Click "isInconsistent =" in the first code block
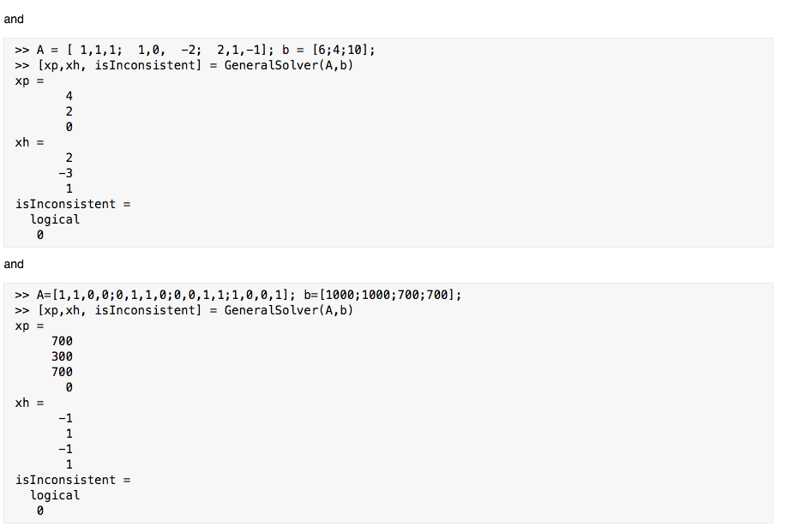Image resolution: width=788 pixels, height=532 pixels. (x=73, y=204)
